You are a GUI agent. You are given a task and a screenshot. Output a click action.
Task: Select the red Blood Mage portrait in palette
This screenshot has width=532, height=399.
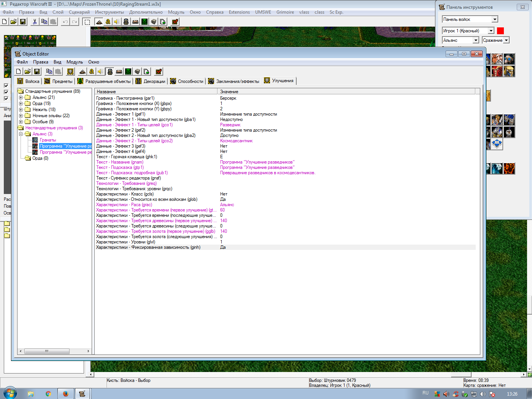[x=497, y=71]
